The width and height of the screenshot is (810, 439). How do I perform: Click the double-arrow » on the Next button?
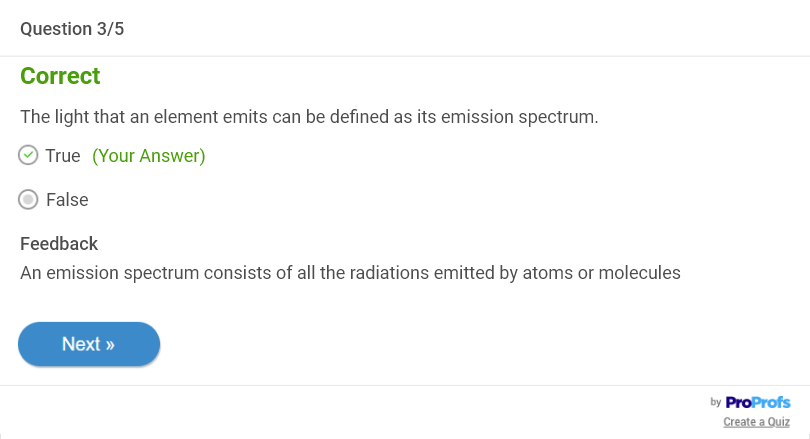coord(109,344)
